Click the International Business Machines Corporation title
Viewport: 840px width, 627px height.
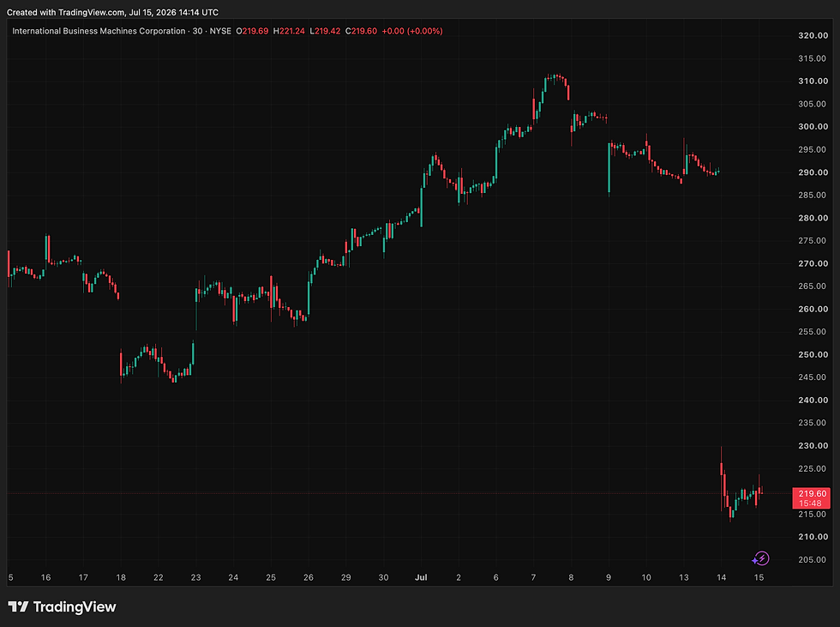click(x=99, y=31)
